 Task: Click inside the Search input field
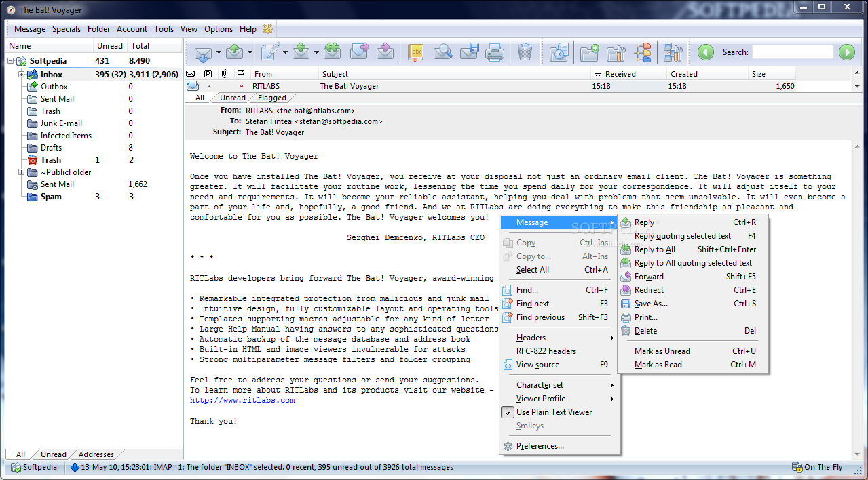pos(793,52)
